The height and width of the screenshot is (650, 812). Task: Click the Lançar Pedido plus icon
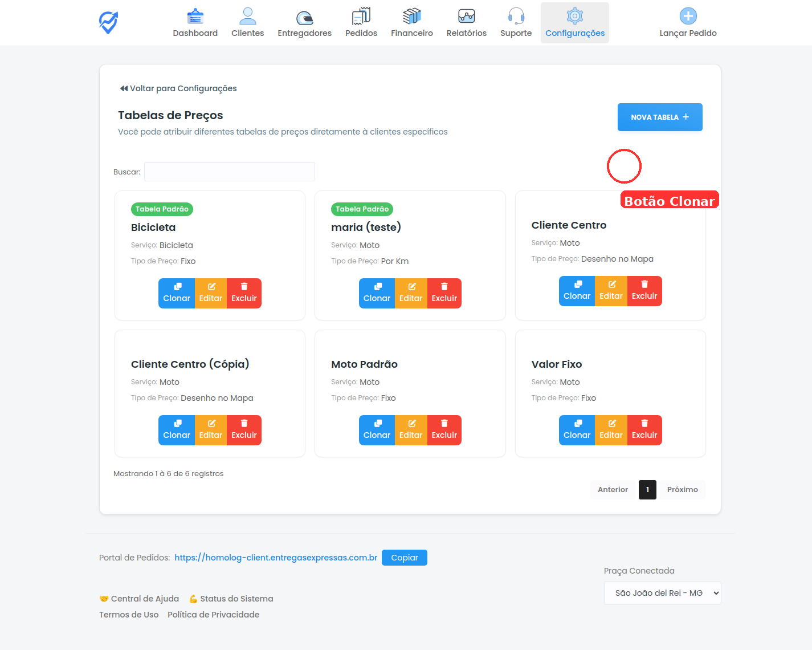coord(688,17)
